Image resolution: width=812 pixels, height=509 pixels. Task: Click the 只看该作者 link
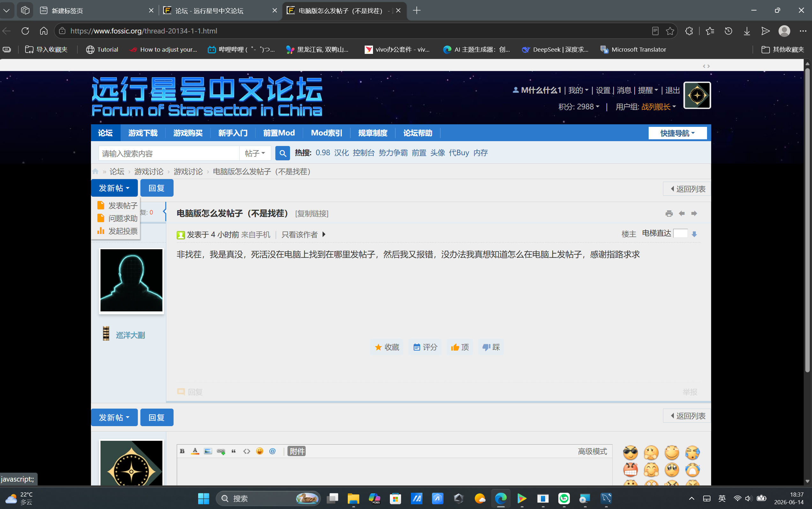tap(300, 234)
